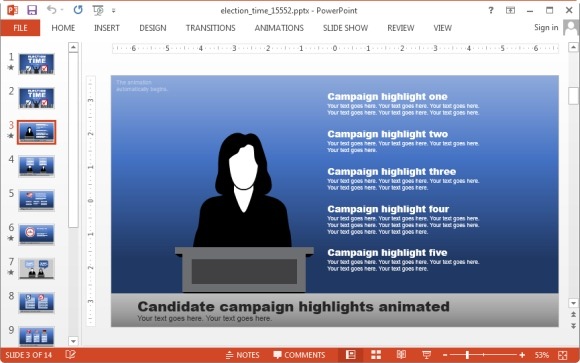580x363 pixels.
Task: Go to next slide double-arrow button
Action: [x=573, y=326]
